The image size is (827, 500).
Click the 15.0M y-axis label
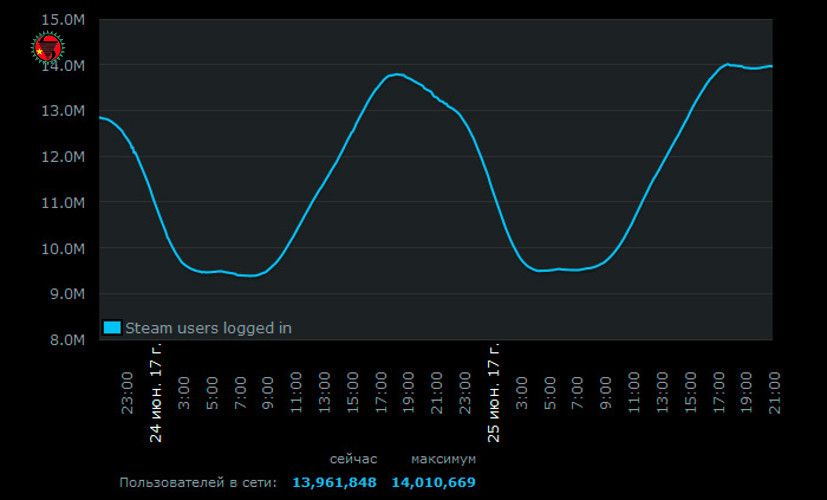(63, 19)
